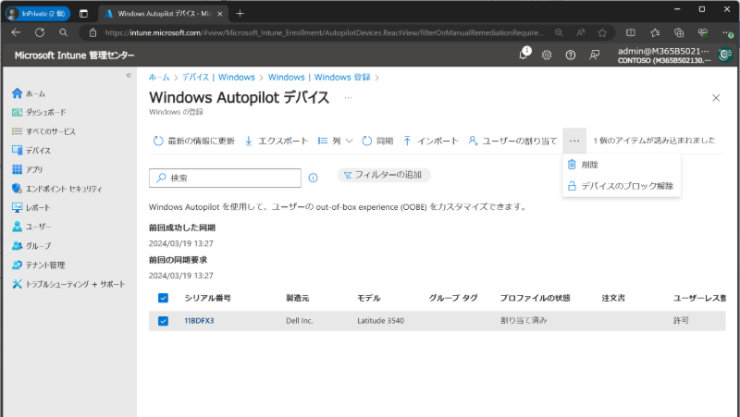Screen dimensions: 740x417
Task: Go to デバイス | Windows breadcrumb
Action: click(219, 77)
